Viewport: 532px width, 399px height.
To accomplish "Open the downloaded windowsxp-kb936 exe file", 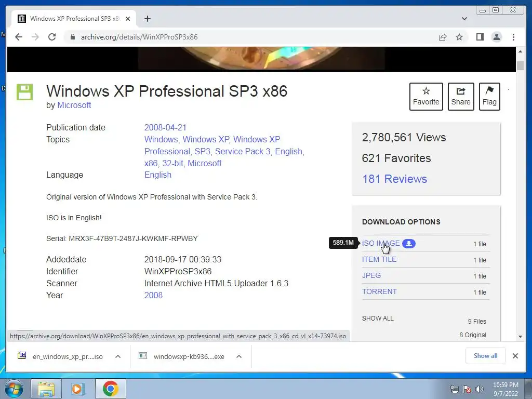I will [182, 356].
